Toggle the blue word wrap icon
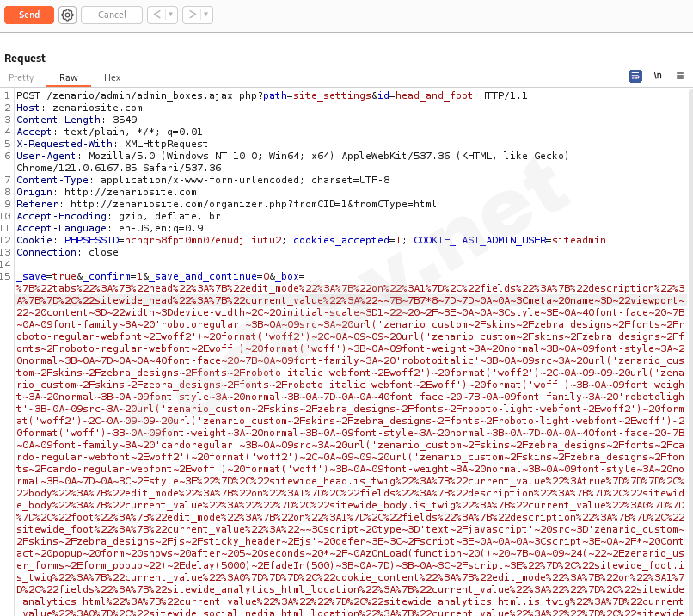The width and height of the screenshot is (693, 616). pyautogui.click(x=635, y=76)
